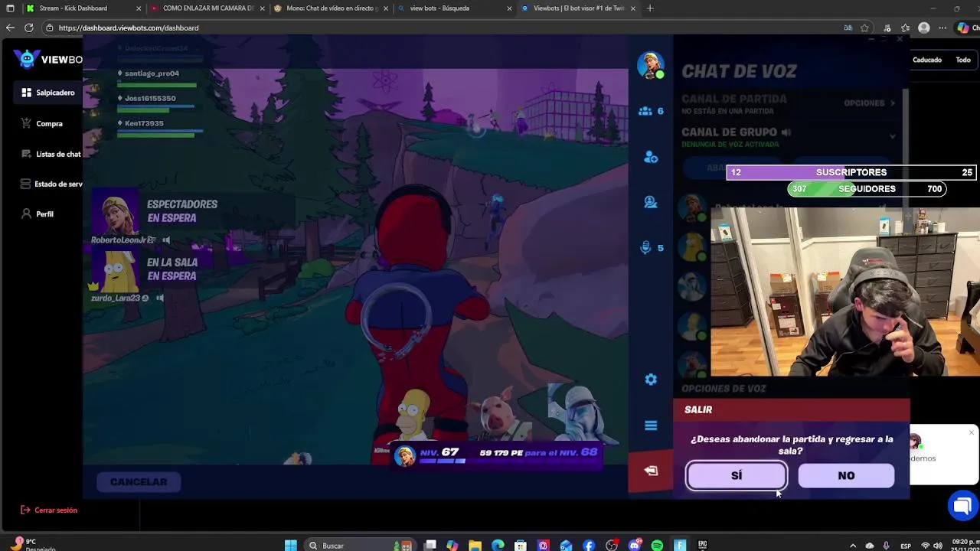980x551 pixels.
Task: Click the browser address bar URL
Action: 129,28
